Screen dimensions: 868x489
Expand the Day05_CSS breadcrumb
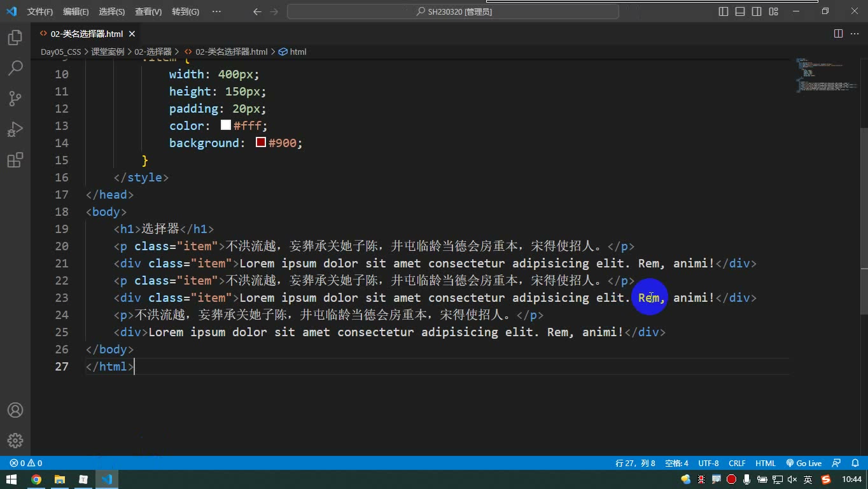(x=61, y=52)
